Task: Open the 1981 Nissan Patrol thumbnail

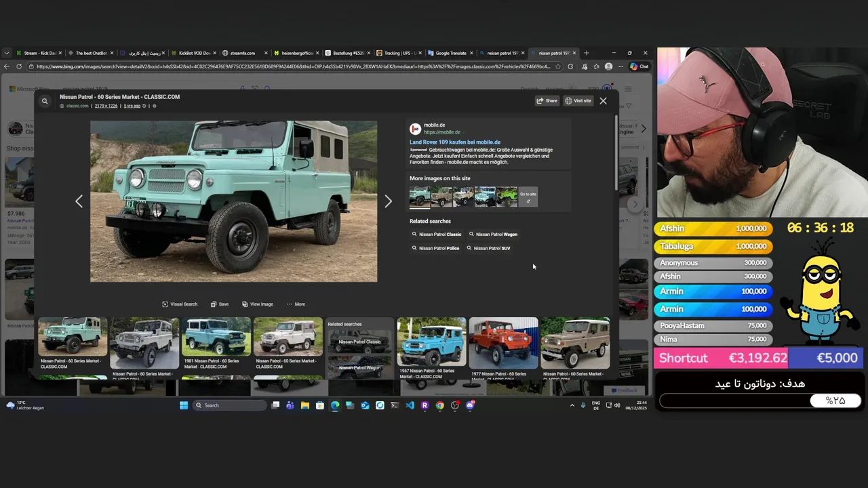Action: [x=216, y=336]
